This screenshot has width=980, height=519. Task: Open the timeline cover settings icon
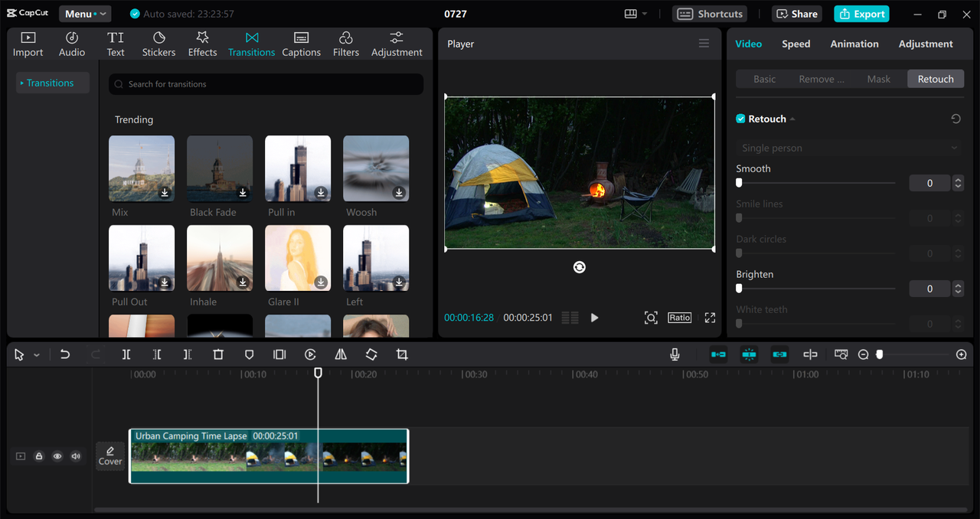841,354
